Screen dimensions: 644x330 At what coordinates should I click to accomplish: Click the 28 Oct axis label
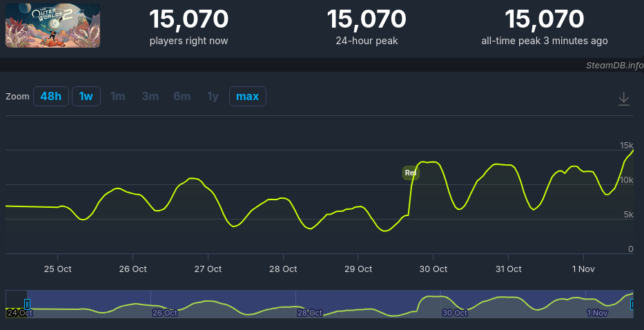pos(283,269)
